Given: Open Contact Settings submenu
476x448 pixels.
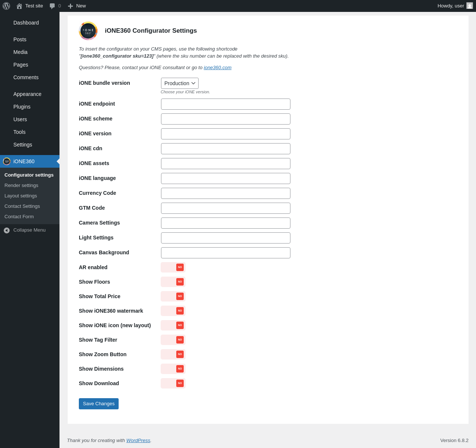Looking at the screenshot, I should point(22,206).
